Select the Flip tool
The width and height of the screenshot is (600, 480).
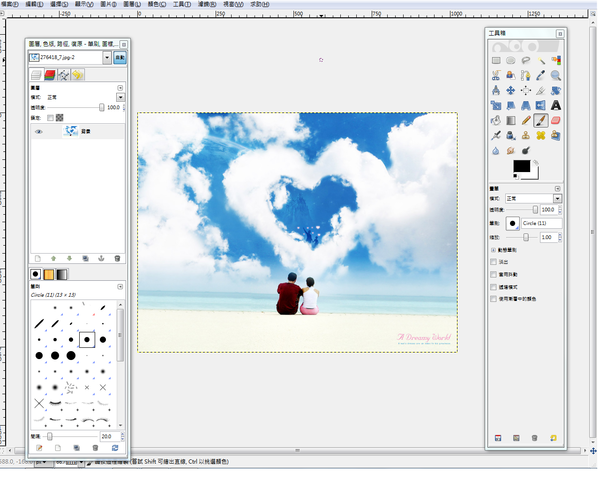[541, 105]
